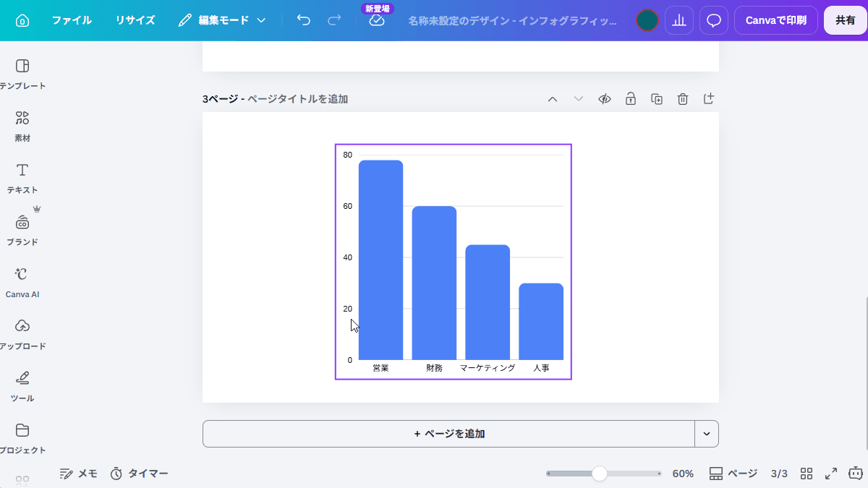868x488 pixels.
Task: Open the タイマー timer button
Action: [139, 474]
